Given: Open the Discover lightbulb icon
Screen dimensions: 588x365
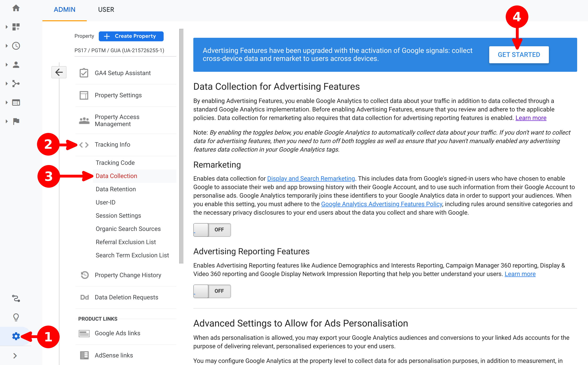Looking at the screenshot, I should click(16, 317).
